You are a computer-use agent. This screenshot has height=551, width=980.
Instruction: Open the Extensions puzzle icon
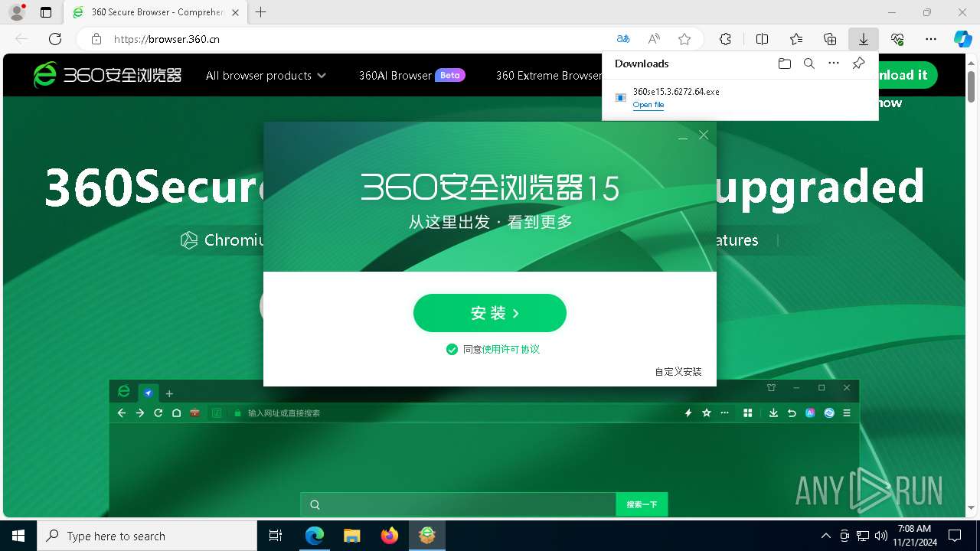coord(725,39)
